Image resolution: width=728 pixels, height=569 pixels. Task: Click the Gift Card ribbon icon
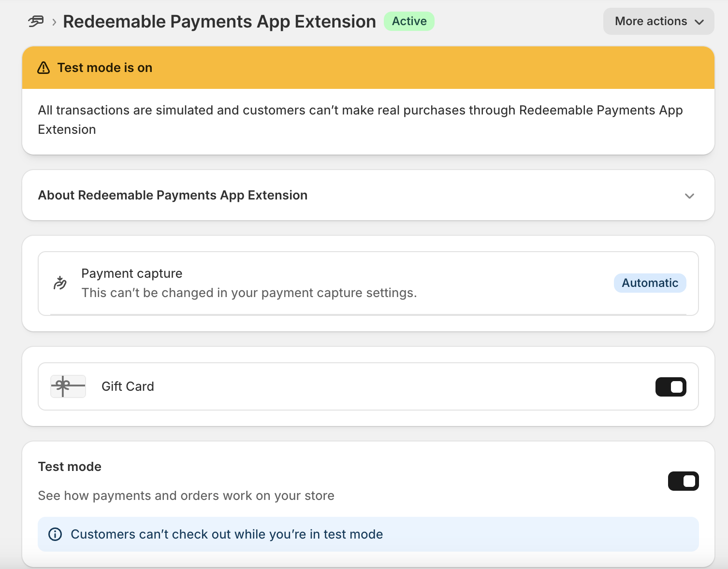pyautogui.click(x=68, y=386)
